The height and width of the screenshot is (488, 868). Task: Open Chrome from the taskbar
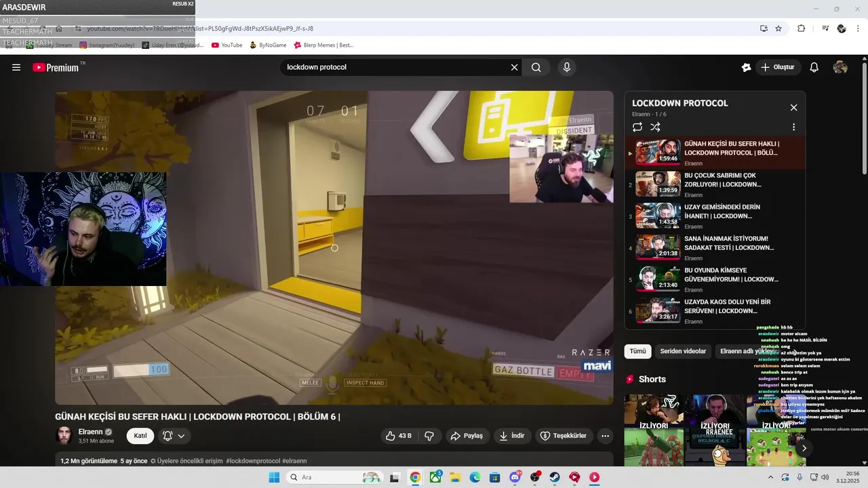click(415, 477)
